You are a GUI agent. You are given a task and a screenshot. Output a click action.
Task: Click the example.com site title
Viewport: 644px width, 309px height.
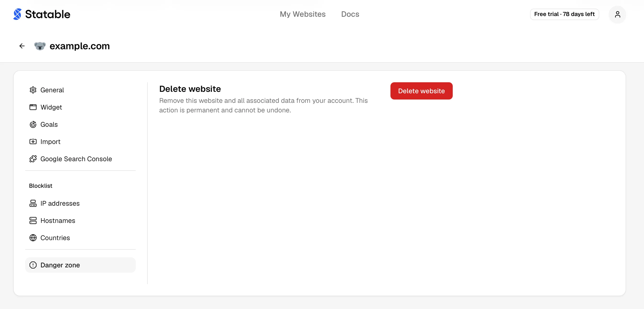[x=79, y=46]
